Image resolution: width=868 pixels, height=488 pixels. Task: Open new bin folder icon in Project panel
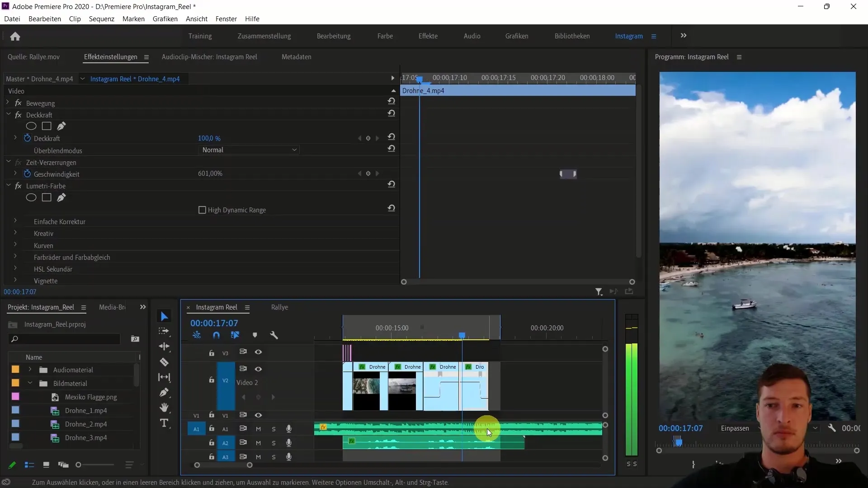(135, 339)
